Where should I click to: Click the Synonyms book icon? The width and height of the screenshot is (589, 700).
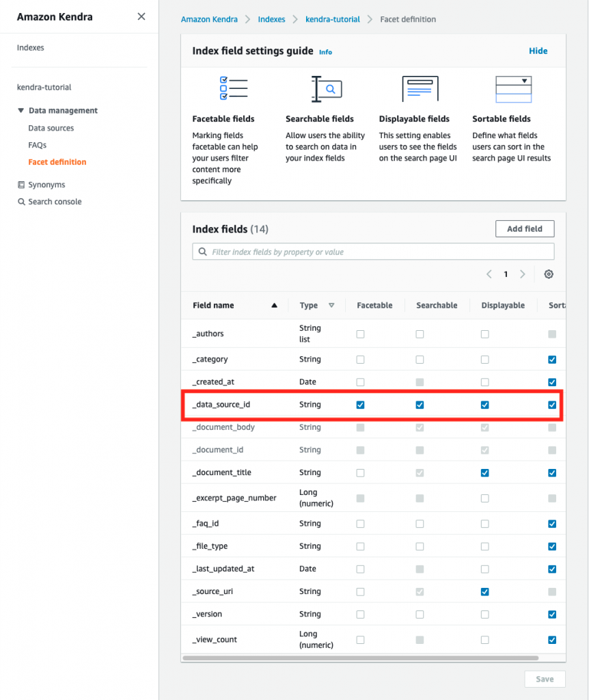tap(21, 185)
